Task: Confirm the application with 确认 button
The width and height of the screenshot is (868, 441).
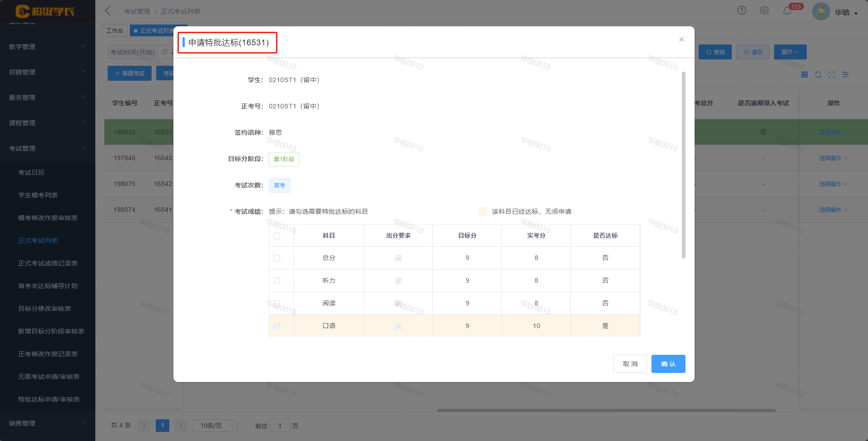Action: (668, 363)
